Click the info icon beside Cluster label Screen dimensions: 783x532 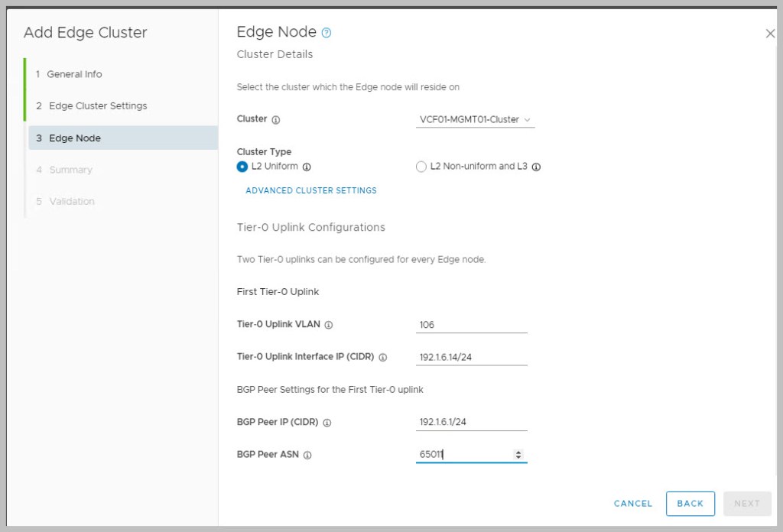click(276, 120)
